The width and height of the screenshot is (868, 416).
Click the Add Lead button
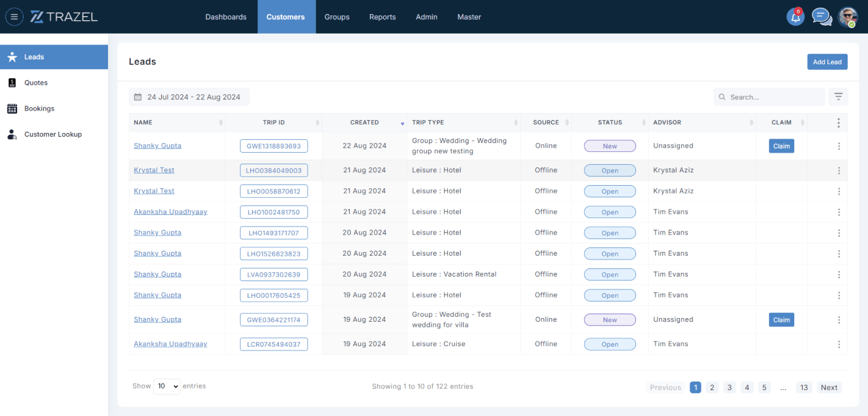pyautogui.click(x=827, y=62)
